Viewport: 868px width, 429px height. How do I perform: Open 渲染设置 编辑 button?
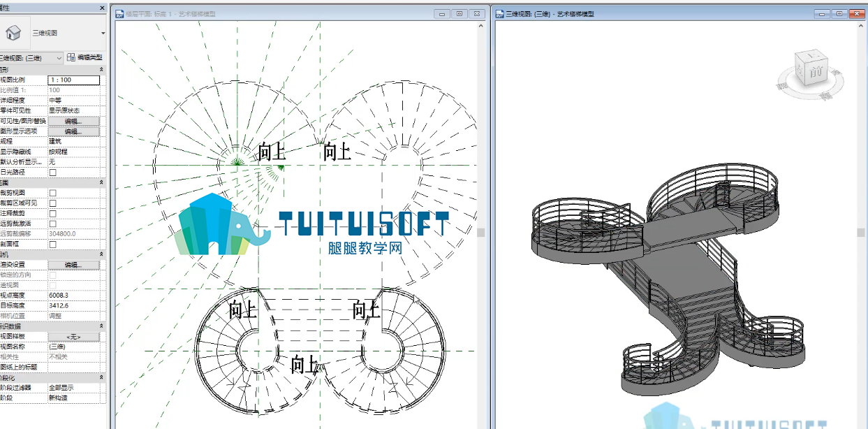pyautogui.click(x=73, y=265)
